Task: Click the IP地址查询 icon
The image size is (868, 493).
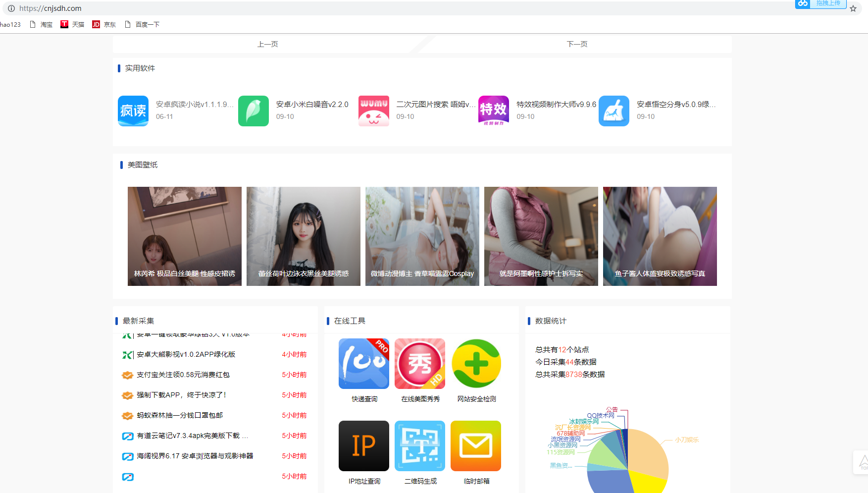Action: point(363,445)
